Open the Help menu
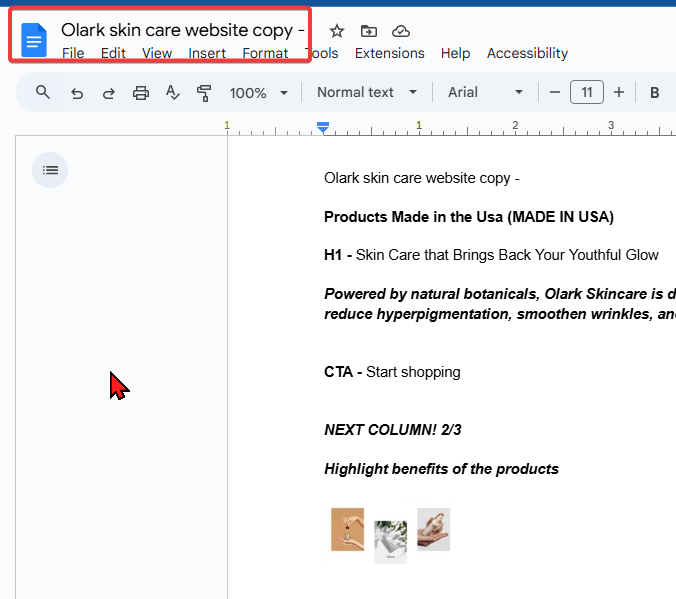 pos(455,53)
